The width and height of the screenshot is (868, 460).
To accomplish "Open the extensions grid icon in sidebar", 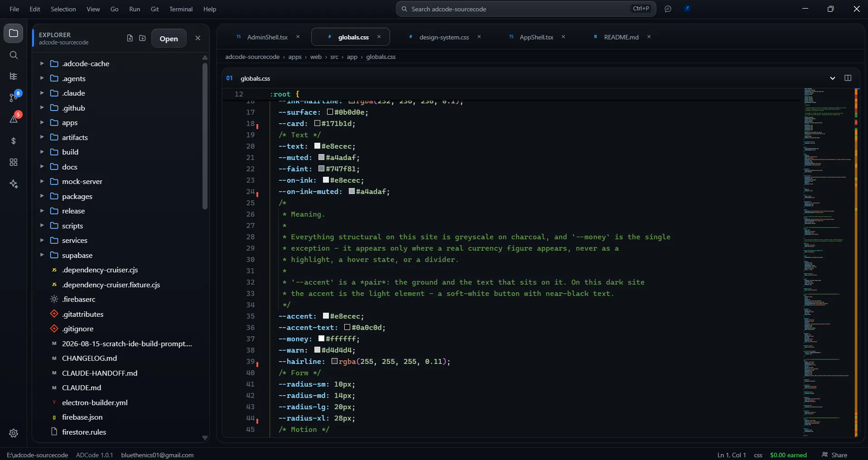I will tap(14, 162).
